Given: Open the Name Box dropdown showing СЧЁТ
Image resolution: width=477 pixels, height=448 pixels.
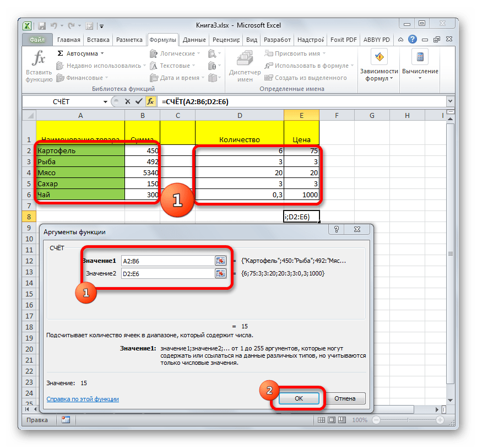Looking at the screenshot, I should pos(105,102).
